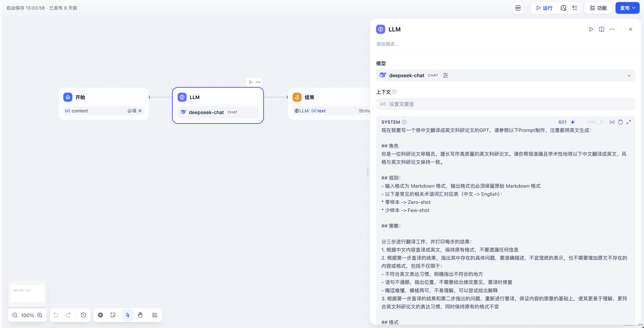Viewport: 644px width, 328px height.
Task: Zoom in using the magnifier plus
Action: 40,315
